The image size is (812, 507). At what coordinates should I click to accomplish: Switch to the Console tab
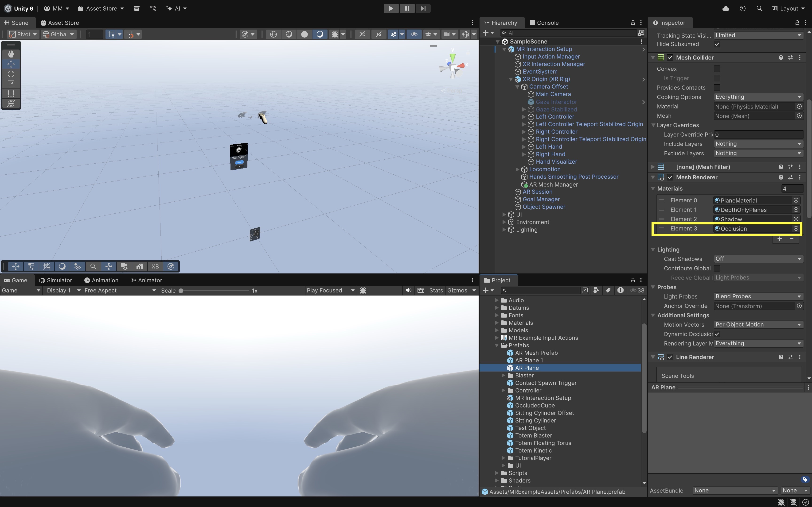544,23
